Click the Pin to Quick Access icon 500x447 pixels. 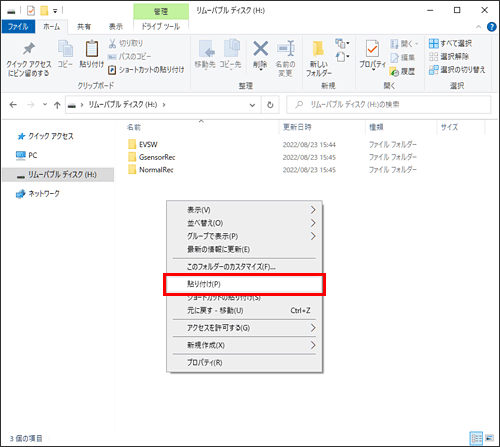click(29, 49)
